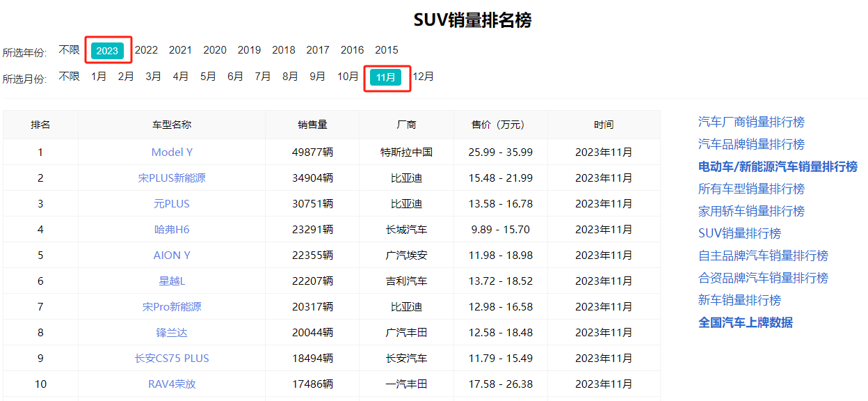View 电动车/新能源汽车销量排行榜 rankings
The image size is (868, 401).
click(x=778, y=166)
